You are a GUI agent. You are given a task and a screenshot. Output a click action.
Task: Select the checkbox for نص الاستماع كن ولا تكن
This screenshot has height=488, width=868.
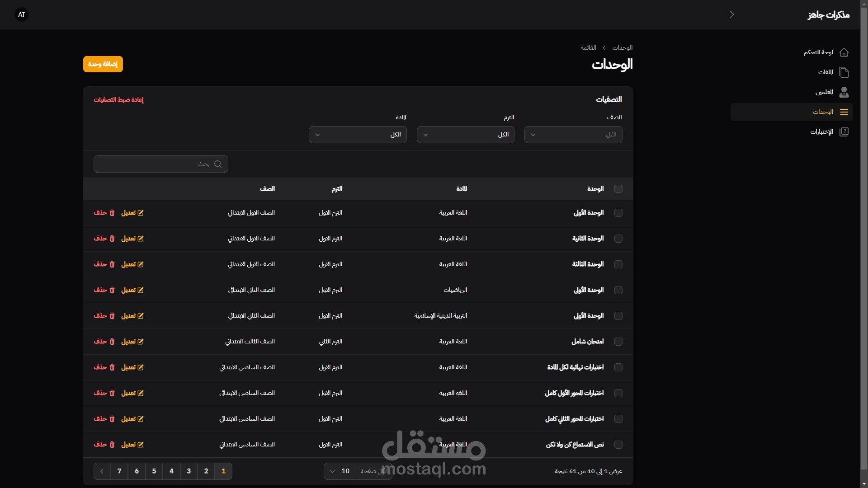pos(618,445)
